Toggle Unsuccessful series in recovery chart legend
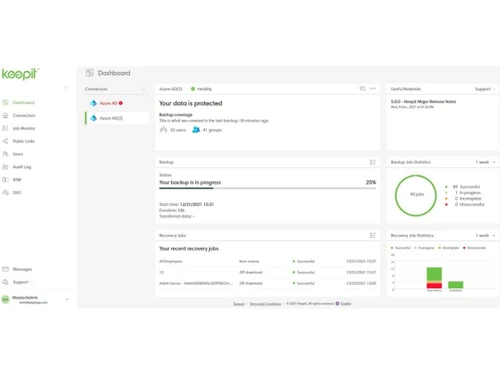This screenshot has height=375, width=500. (x=475, y=248)
